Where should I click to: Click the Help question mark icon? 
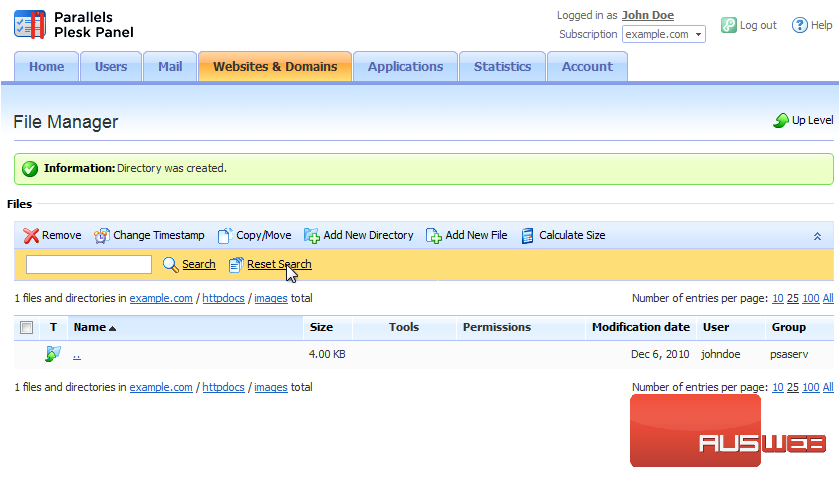(799, 25)
